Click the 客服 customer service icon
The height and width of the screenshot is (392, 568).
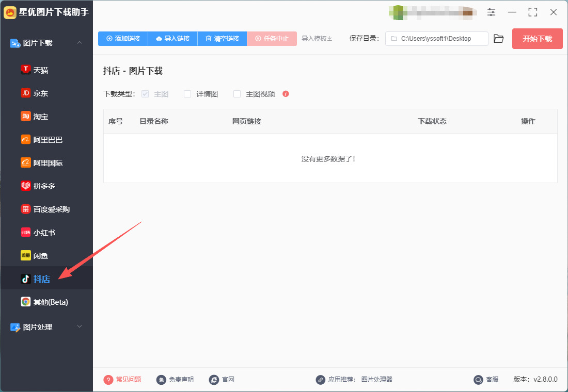[x=478, y=380]
